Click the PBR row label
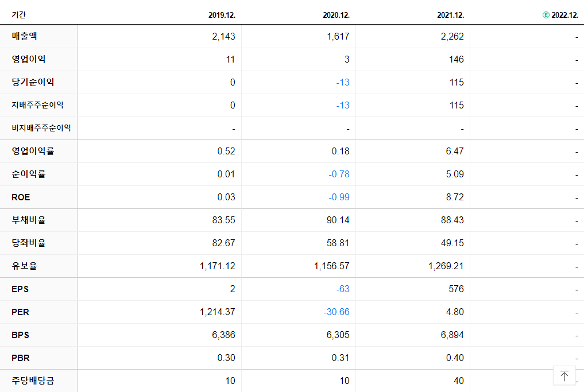This screenshot has height=392, width=584. point(21,358)
